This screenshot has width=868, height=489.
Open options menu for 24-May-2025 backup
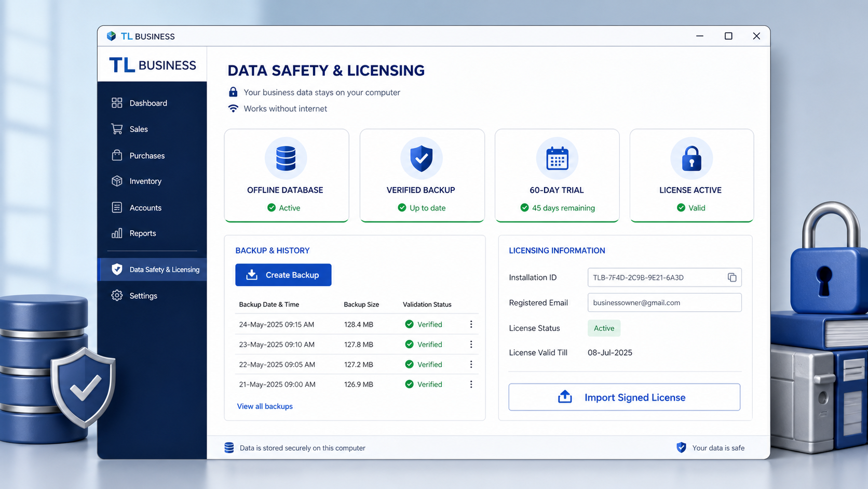(x=471, y=324)
